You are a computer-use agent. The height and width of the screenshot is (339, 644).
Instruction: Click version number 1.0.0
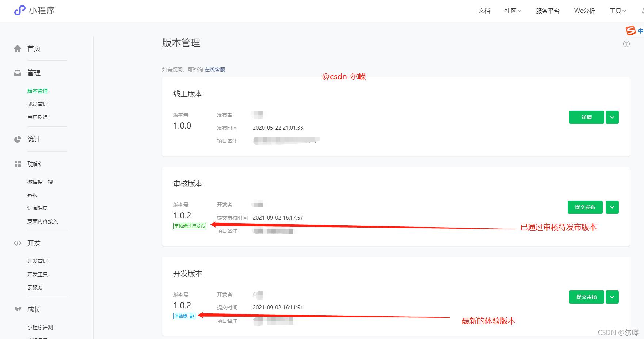click(x=182, y=126)
